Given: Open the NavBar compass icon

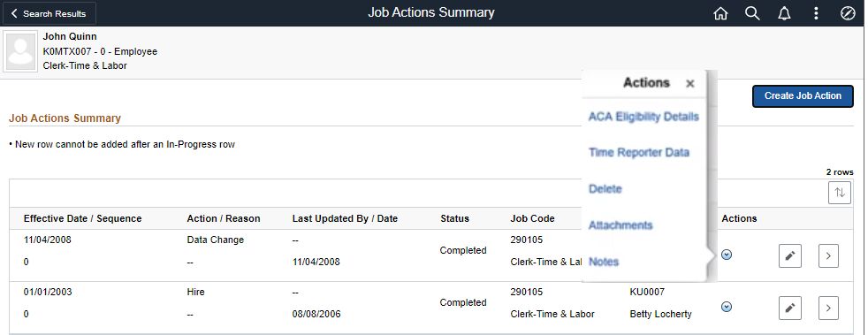Looking at the screenshot, I should point(848,13).
